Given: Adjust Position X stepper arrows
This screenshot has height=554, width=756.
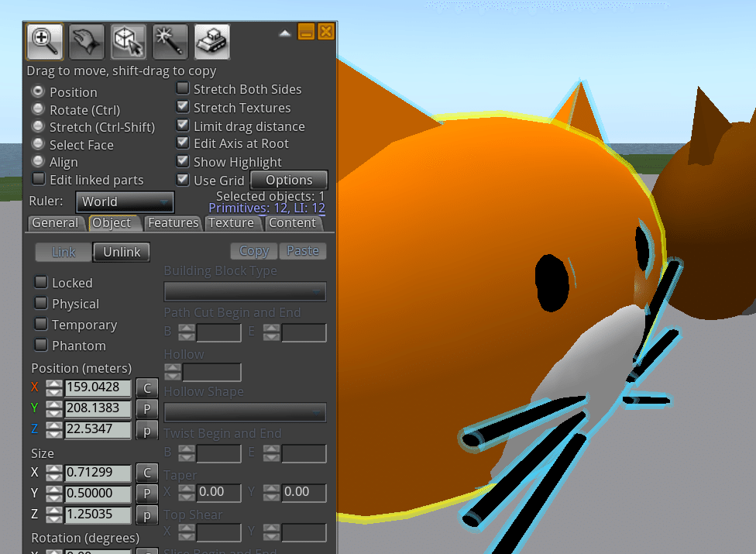Looking at the screenshot, I should tap(54, 387).
